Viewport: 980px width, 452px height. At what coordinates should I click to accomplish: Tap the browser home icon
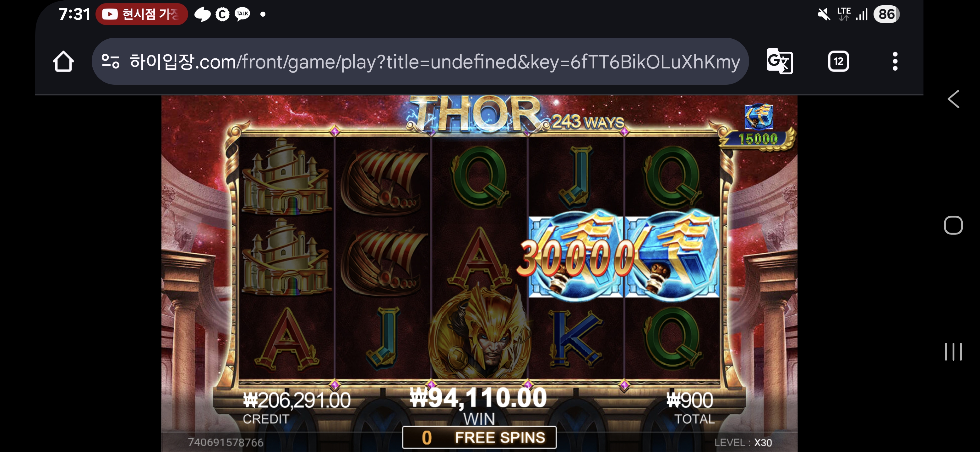[x=63, y=61]
